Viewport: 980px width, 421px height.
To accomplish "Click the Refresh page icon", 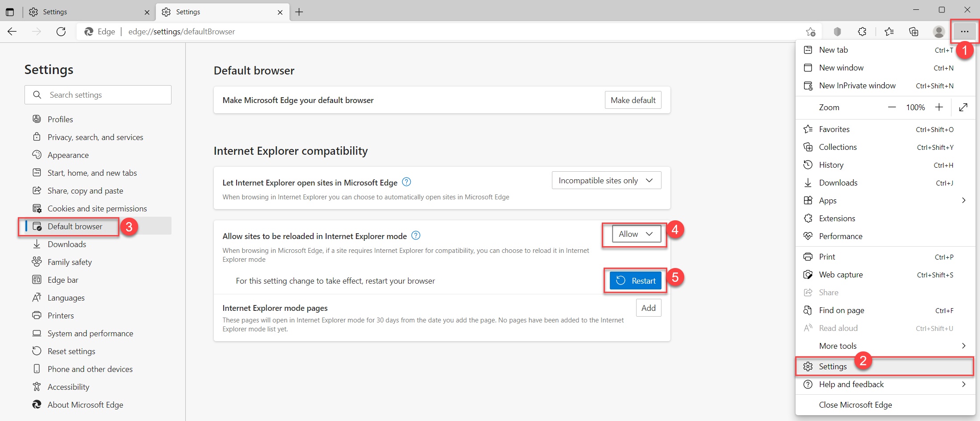I will pos(61,32).
